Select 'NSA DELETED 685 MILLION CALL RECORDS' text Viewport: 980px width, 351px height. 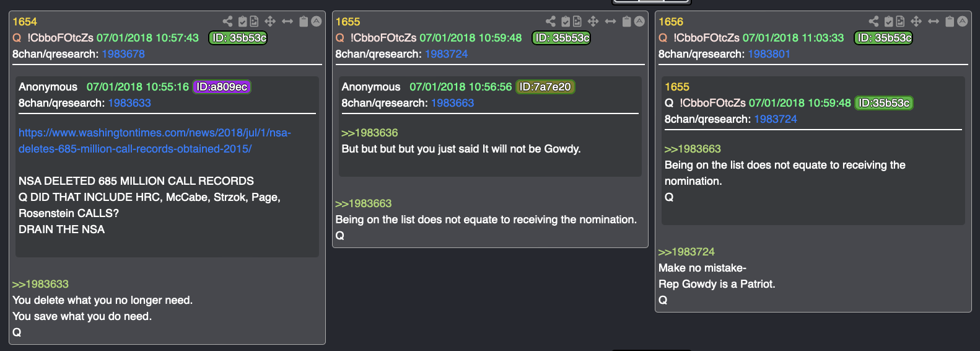[136, 181]
